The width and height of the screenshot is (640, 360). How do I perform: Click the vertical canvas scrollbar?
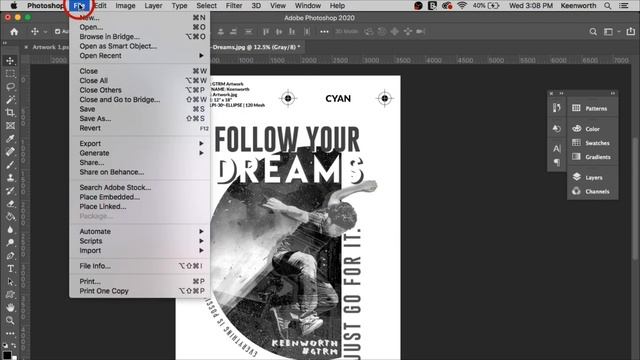[635, 198]
